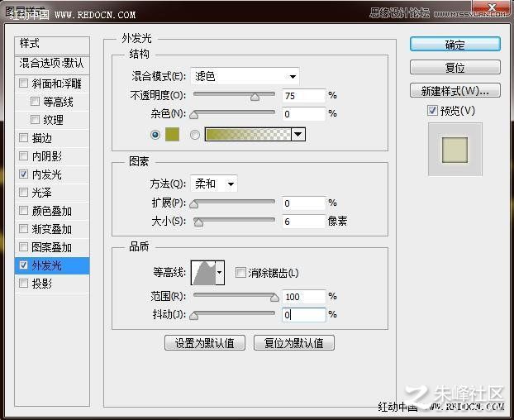Click the 大小 size slider handle
Image resolution: width=514 pixels, height=420 pixels.
tap(198, 222)
